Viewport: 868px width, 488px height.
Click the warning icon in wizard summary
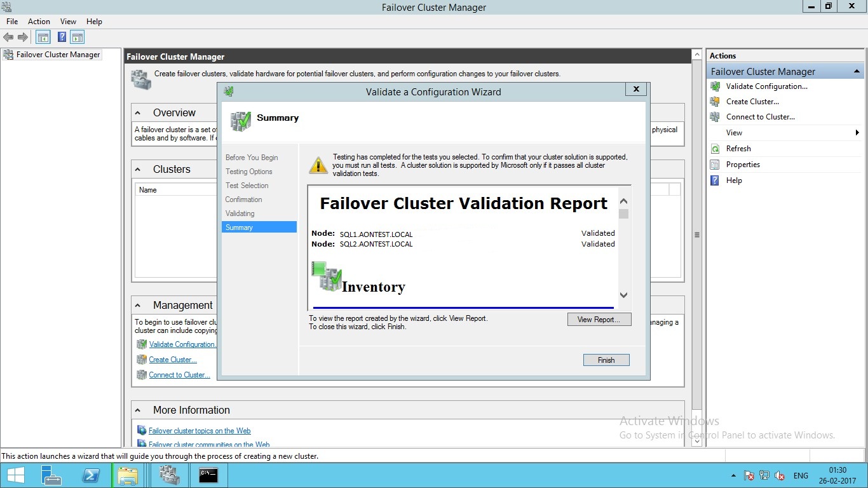coord(318,165)
